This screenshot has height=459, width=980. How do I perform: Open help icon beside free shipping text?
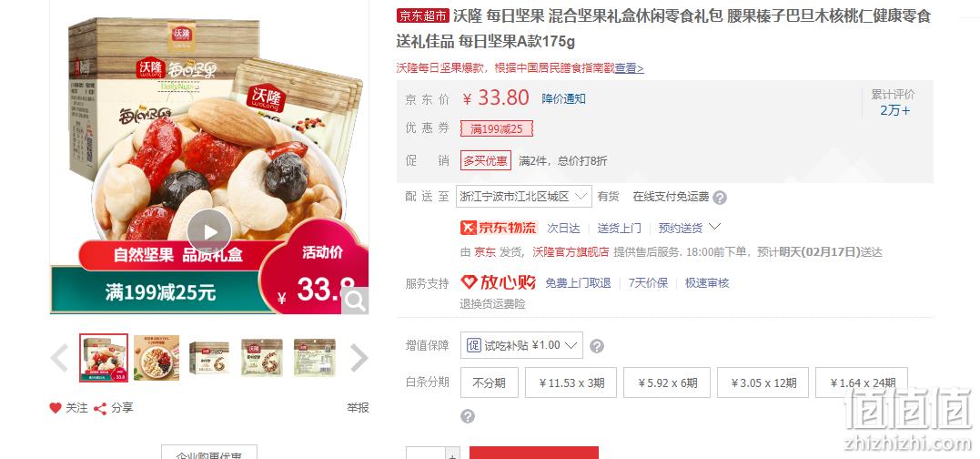coord(720,198)
